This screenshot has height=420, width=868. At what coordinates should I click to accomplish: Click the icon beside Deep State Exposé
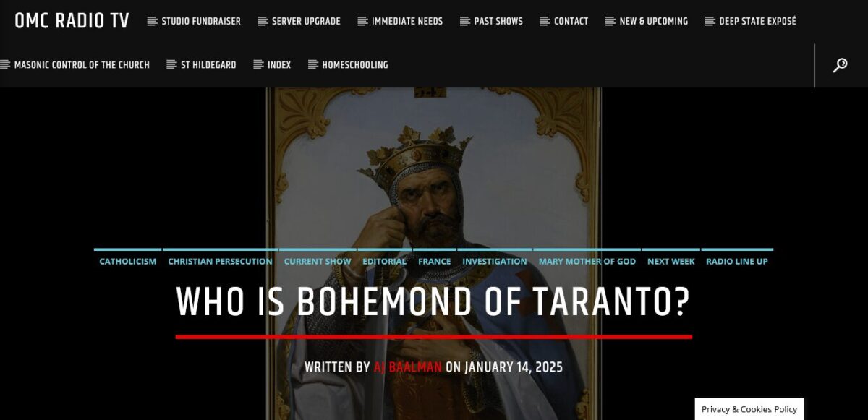(x=710, y=22)
